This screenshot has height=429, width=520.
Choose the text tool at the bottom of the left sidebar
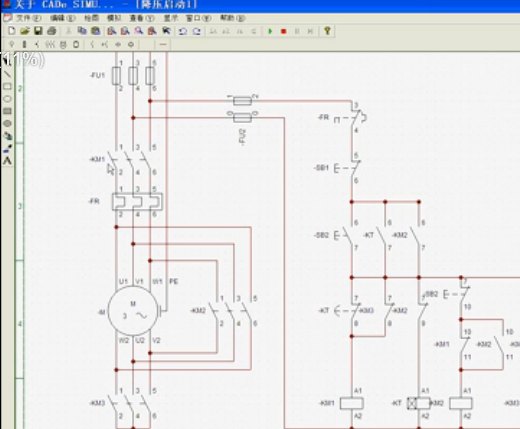pos(7,161)
